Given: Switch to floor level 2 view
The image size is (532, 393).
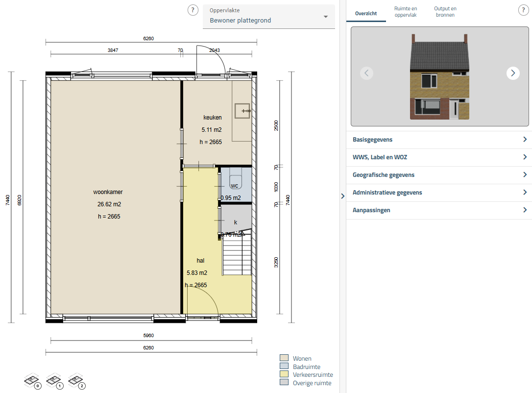Looking at the screenshot, I should 76,380.
